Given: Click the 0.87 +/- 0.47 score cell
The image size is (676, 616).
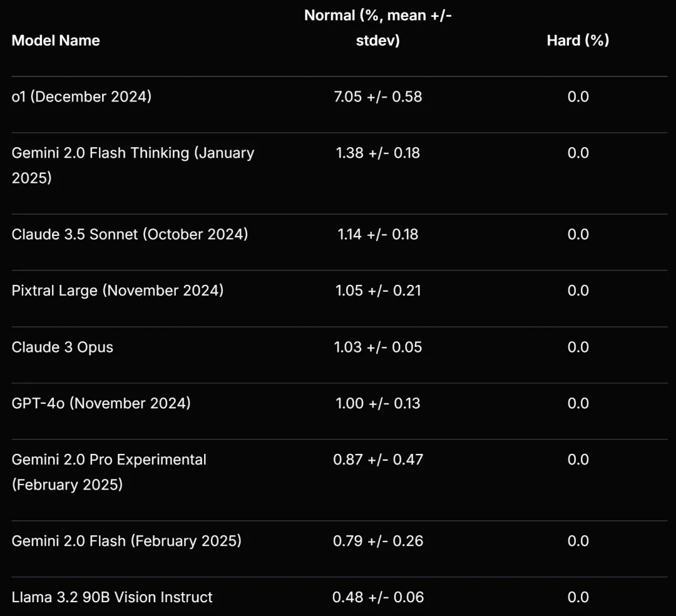Looking at the screenshot, I should click(x=378, y=459).
